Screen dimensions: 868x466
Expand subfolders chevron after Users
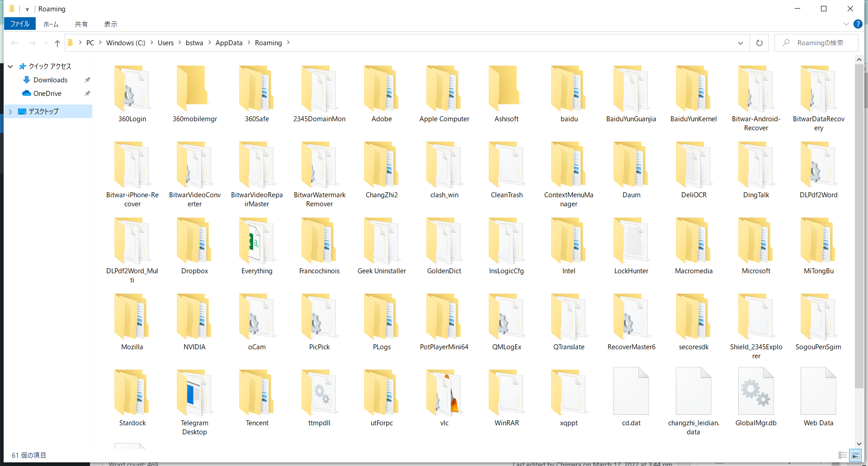coord(180,43)
